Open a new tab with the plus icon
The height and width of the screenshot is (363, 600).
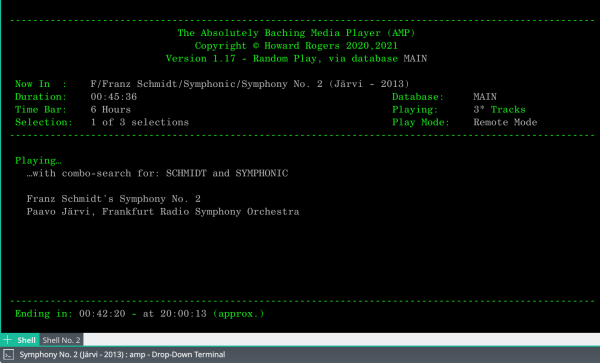tap(7, 340)
